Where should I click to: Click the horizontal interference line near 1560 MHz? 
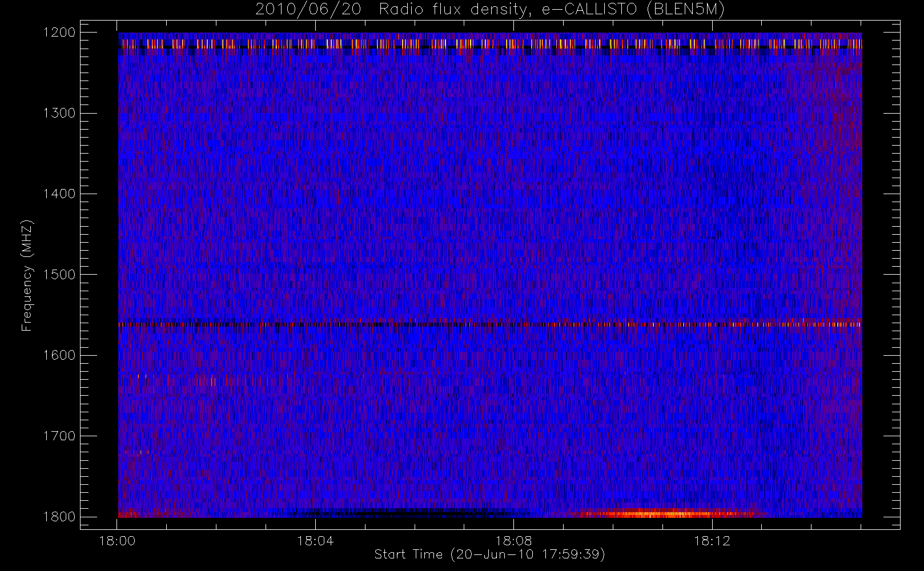(490, 324)
